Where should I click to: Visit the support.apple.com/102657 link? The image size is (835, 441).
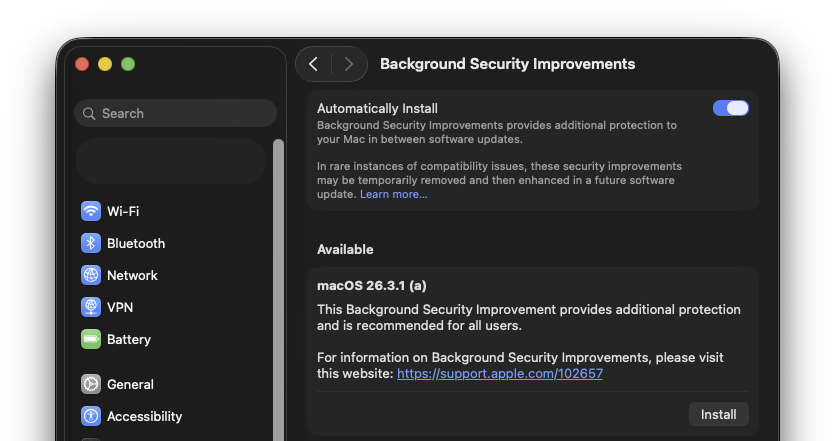coord(499,373)
